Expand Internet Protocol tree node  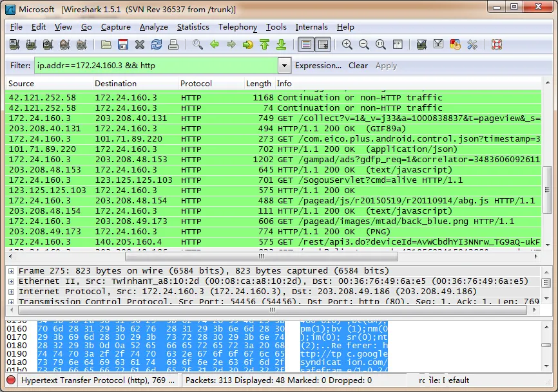pos(11,292)
